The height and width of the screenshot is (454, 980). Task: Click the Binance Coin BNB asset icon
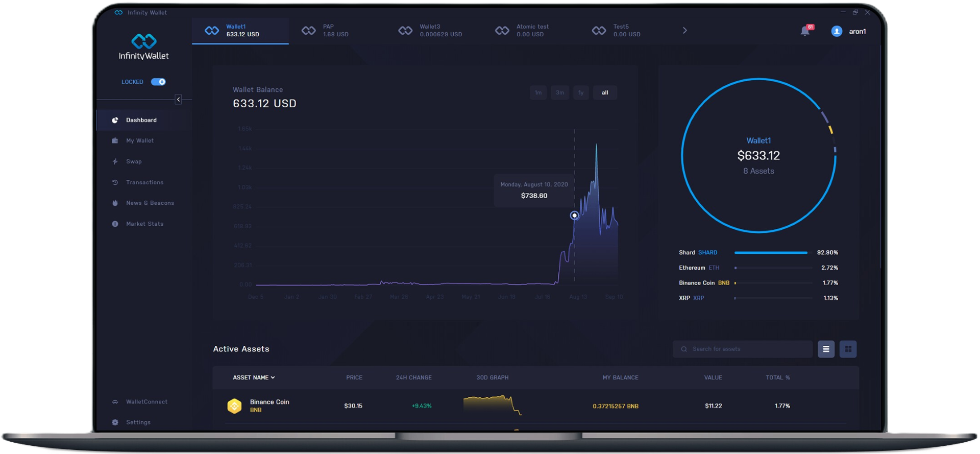(x=234, y=406)
